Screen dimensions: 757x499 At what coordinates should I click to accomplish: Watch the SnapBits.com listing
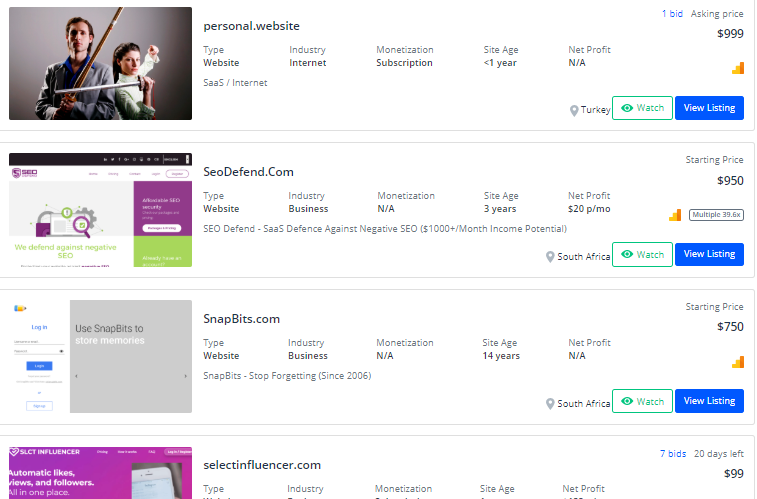642,401
